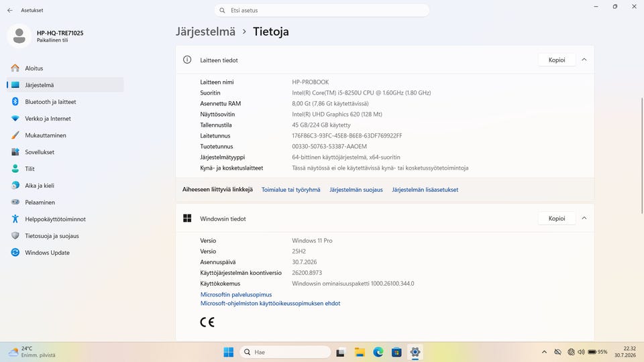Image resolution: width=644 pixels, height=362 pixels.
Task: Open the Pelaaminen sidebar entry
Action: coord(65,202)
